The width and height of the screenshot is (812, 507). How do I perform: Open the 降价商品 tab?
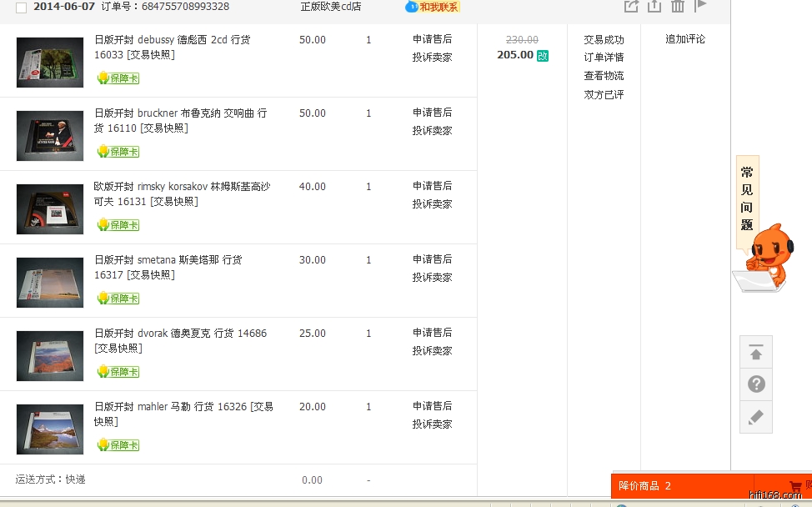coord(644,485)
